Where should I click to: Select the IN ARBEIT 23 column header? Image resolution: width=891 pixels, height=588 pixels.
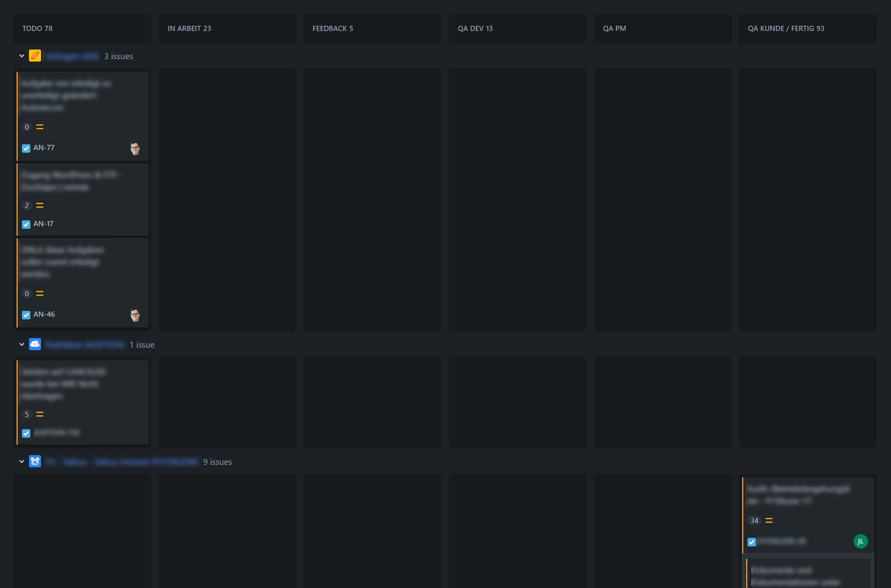pyautogui.click(x=227, y=28)
